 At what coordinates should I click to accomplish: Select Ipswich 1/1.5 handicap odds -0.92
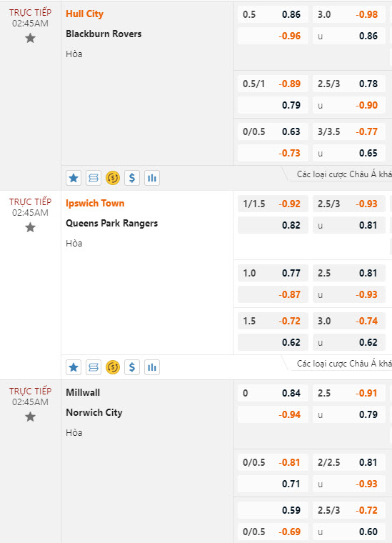(273, 204)
